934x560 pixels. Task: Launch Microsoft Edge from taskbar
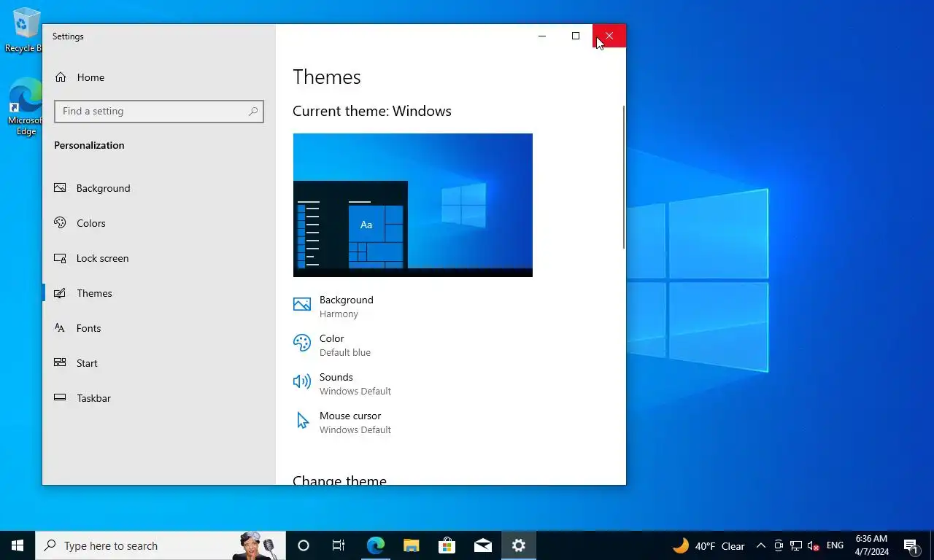click(375, 545)
